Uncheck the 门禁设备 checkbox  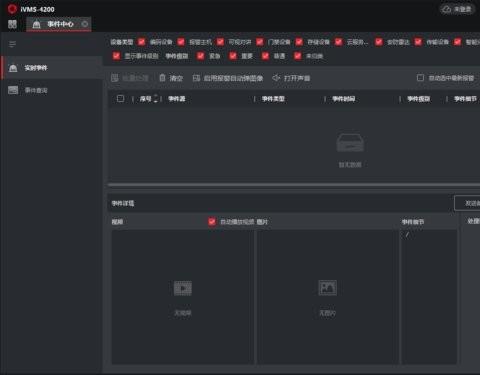tap(260, 42)
